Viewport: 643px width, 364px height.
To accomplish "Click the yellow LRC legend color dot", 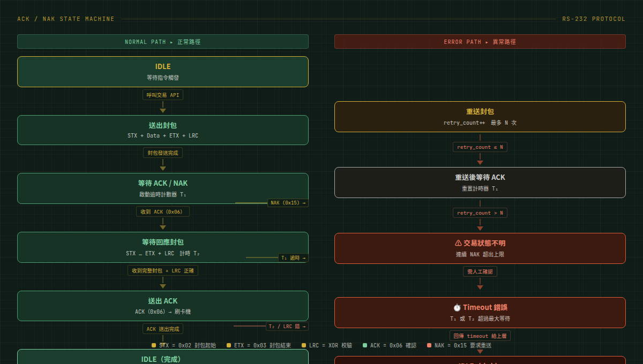I will pos(304,345).
